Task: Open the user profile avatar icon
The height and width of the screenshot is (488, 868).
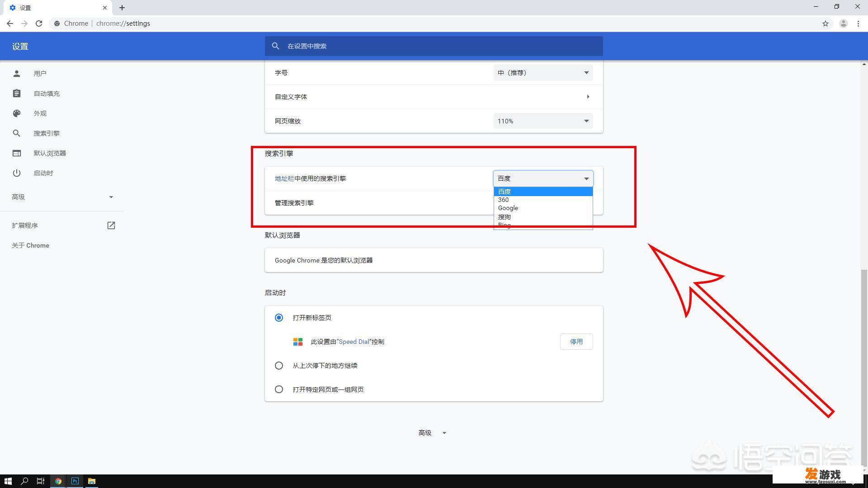Action: click(x=843, y=23)
